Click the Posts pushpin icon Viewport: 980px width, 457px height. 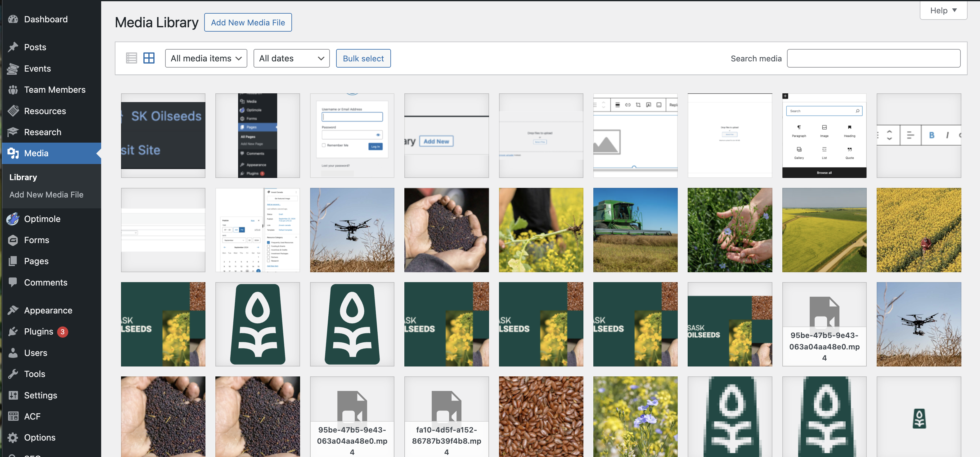[13, 47]
